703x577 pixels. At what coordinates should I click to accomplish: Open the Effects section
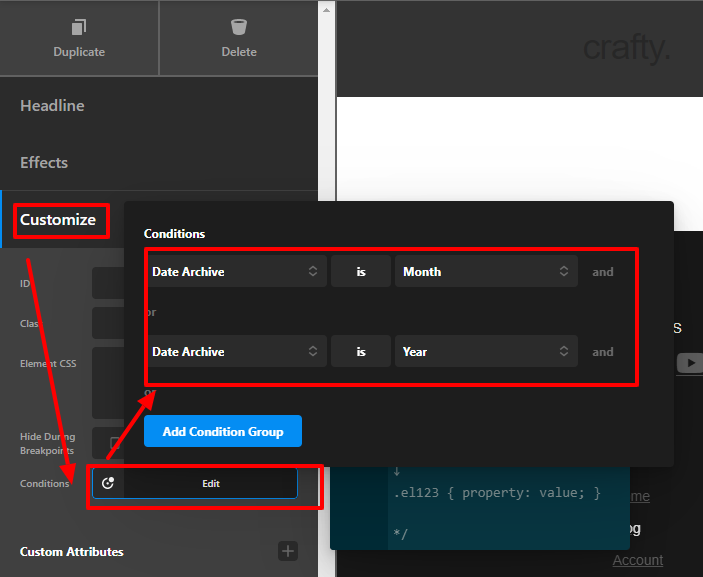pyautogui.click(x=44, y=163)
